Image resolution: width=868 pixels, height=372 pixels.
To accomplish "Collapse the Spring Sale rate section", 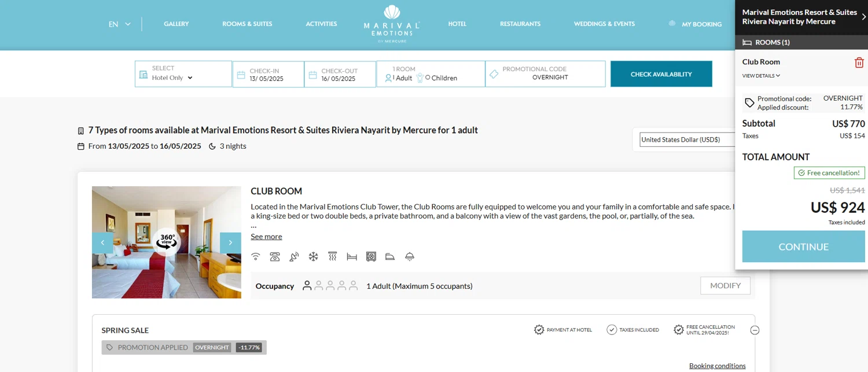I will click(x=755, y=330).
